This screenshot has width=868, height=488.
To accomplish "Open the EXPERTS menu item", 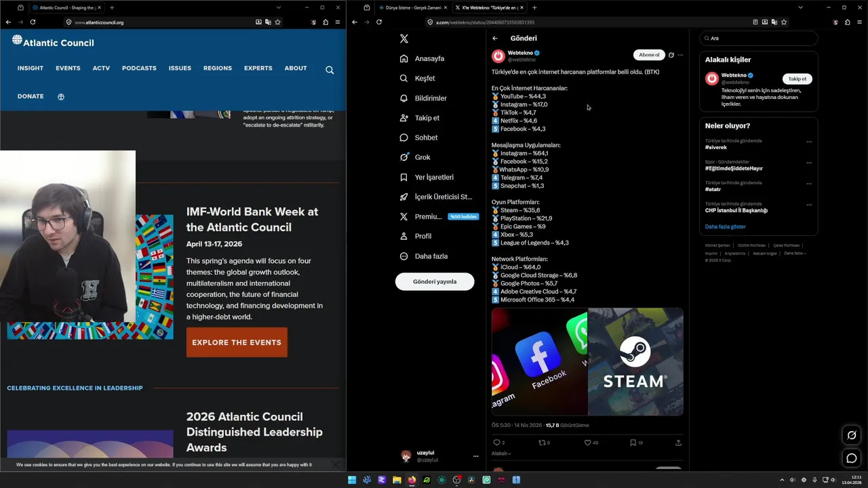I will tap(258, 68).
